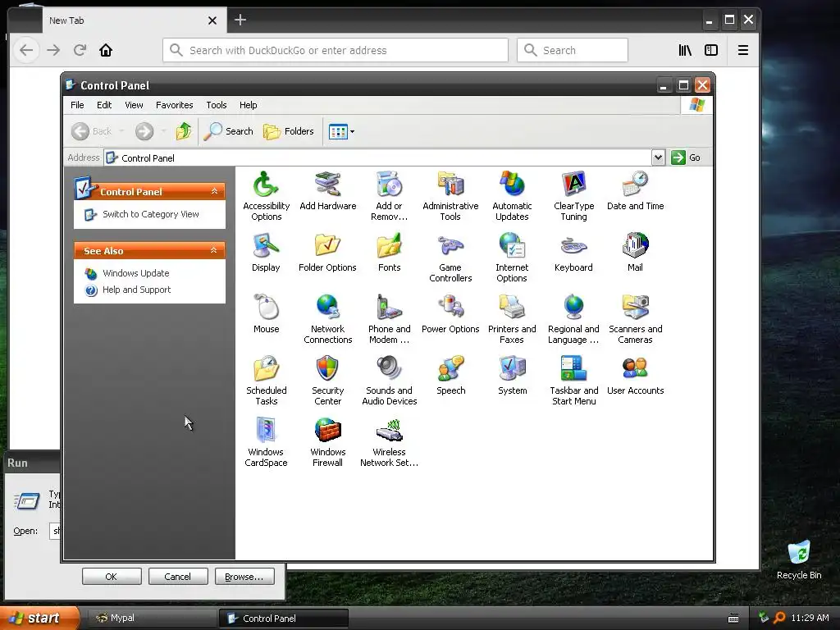Open the File menu

[77, 105]
